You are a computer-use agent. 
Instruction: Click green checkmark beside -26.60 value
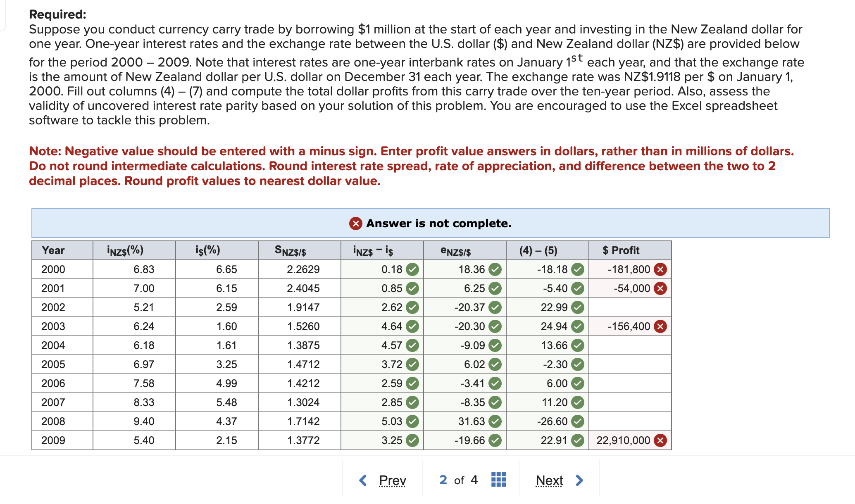click(x=578, y=422)
